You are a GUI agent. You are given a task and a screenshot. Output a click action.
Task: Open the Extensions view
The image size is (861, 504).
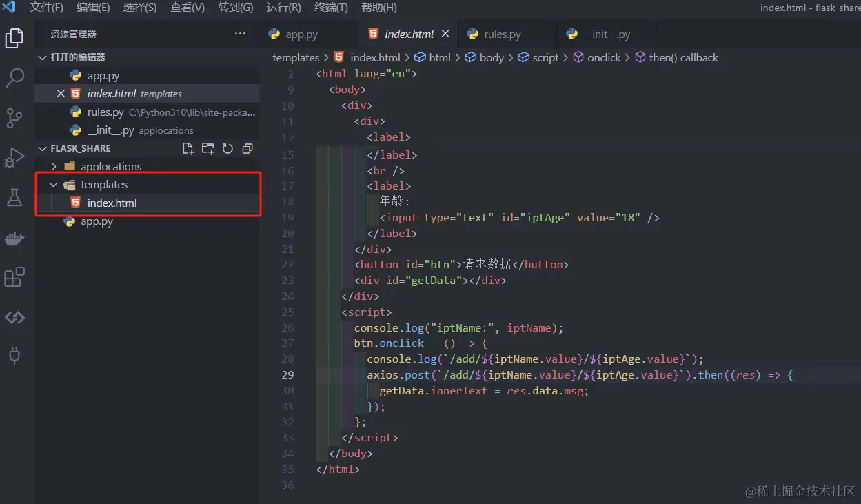click(14, 277)
